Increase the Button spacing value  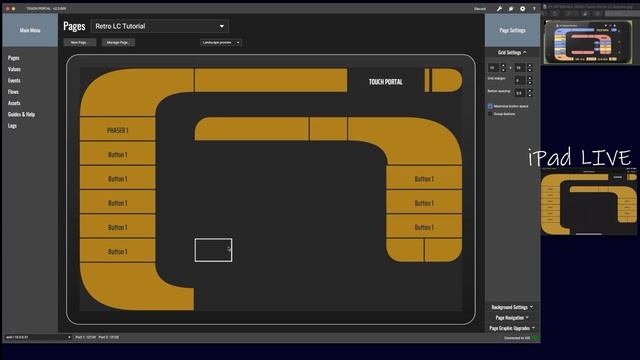tap(530, 91)
